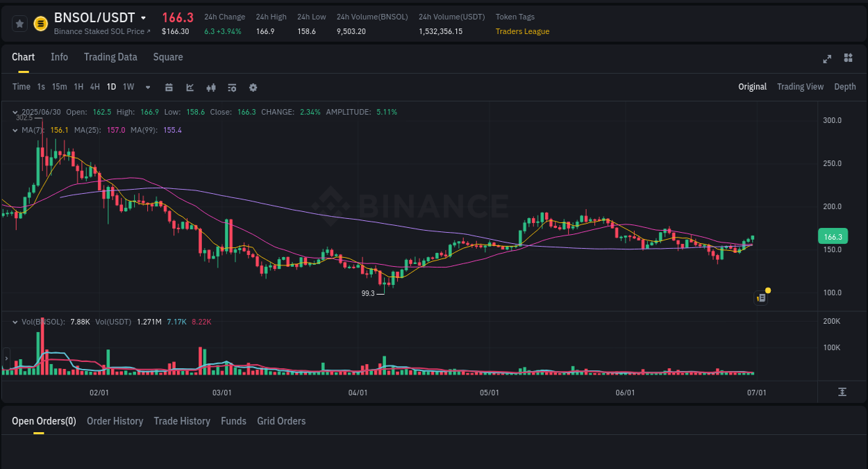The width and height of the screenshot is (868, 469).
Task: Switch to the Depth chart view
Action: click(844, 86)
